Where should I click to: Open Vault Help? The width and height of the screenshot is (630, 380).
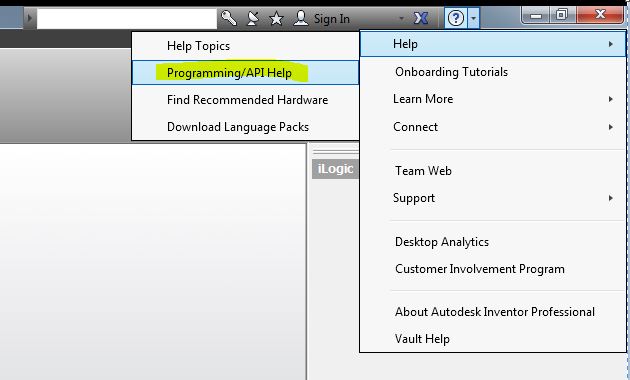[493, 339]
